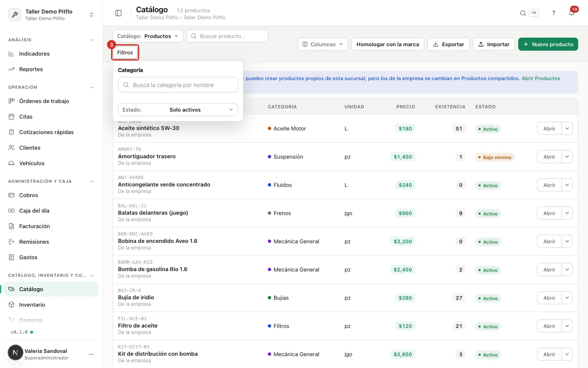Click the Gastos receipt icon

(x=11, y=257)
